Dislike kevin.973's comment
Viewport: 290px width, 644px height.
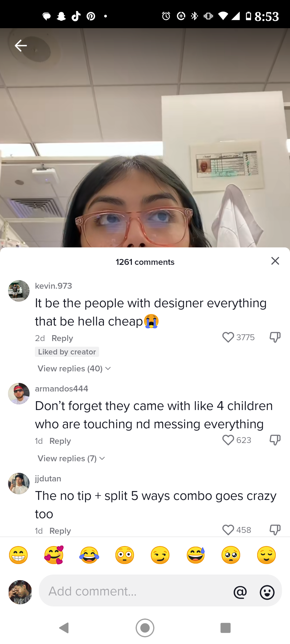pos(275,337)
